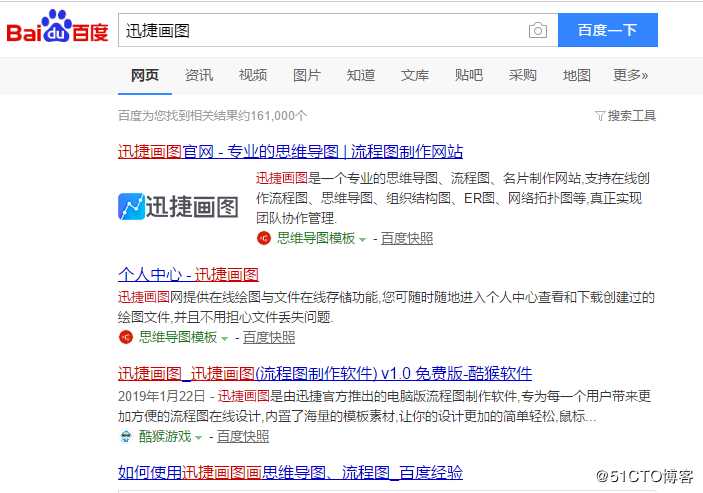Open the 知道 tab
This screenshot has height=493, width=703.
pyautogui.click(x=360, y=75)
